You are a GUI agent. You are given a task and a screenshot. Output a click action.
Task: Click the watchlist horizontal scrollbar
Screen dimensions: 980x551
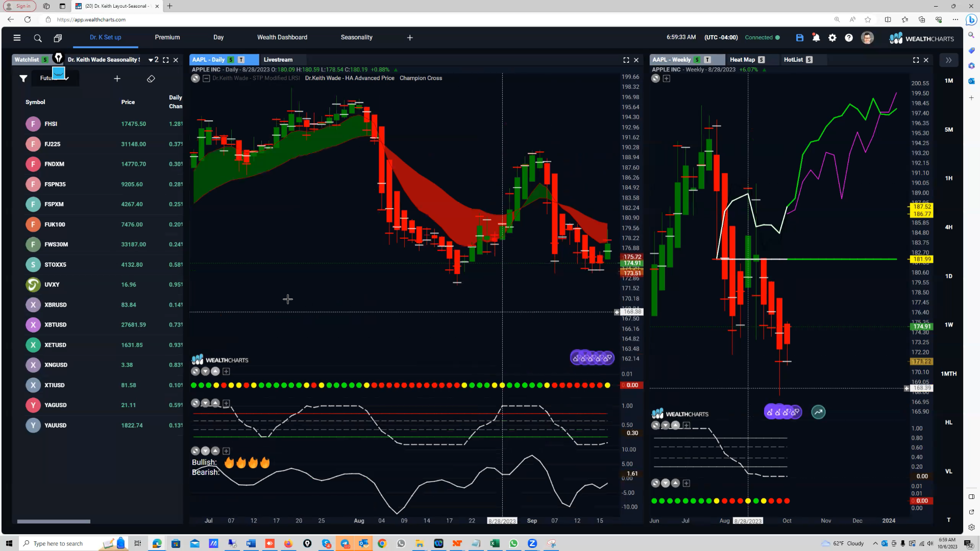54,521
